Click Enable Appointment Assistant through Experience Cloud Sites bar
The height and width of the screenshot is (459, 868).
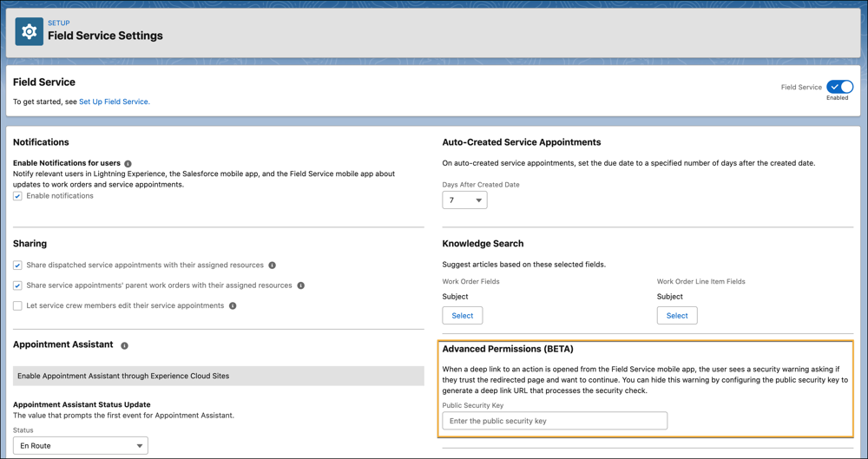coord(219,376)
